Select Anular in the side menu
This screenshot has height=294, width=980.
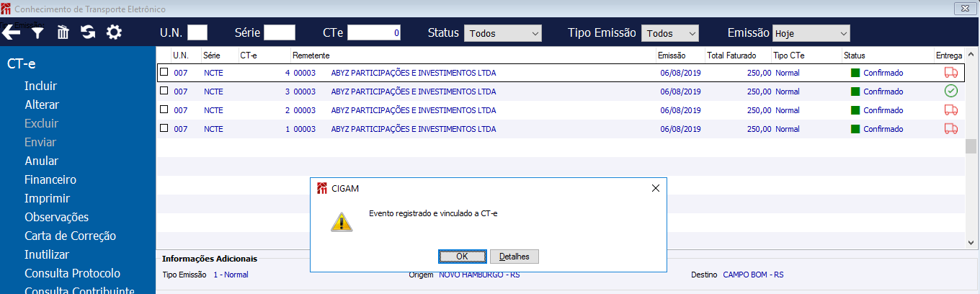pyautogui.click(x=41, y=161)
